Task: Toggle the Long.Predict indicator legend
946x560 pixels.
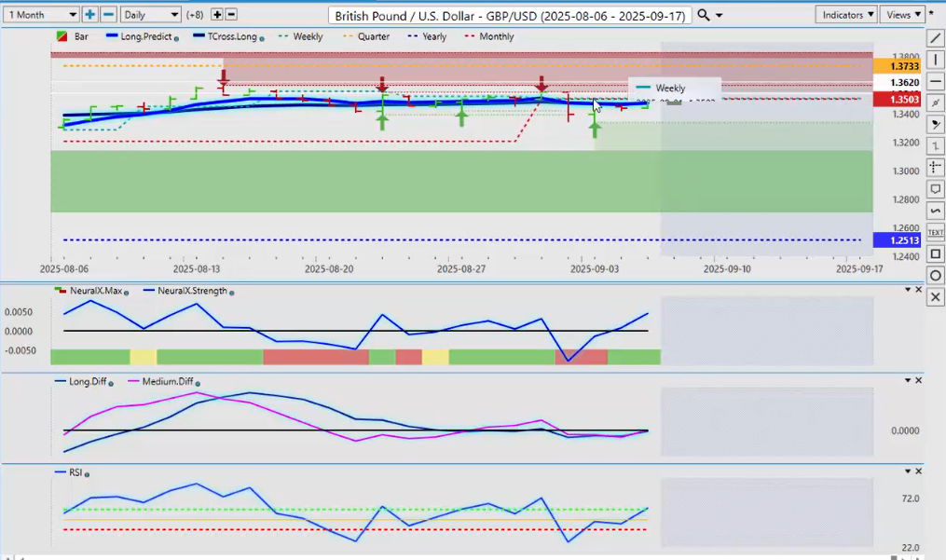Action: coord(142,37)
